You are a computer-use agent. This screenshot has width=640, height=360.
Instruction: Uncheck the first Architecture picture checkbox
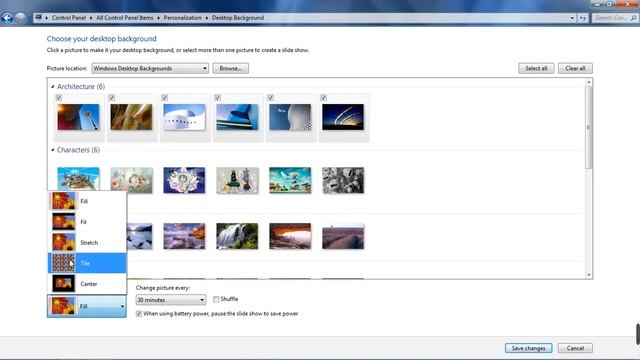tap(59, 98)
